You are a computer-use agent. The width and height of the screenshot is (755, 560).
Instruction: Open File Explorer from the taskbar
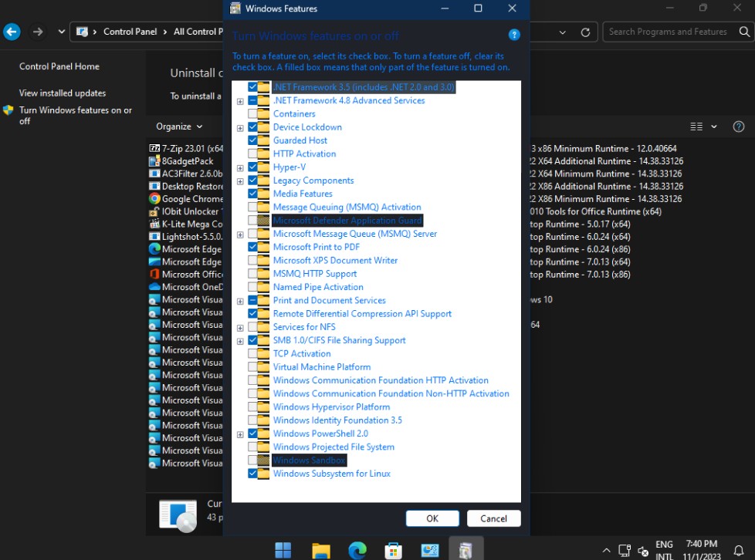320,550
